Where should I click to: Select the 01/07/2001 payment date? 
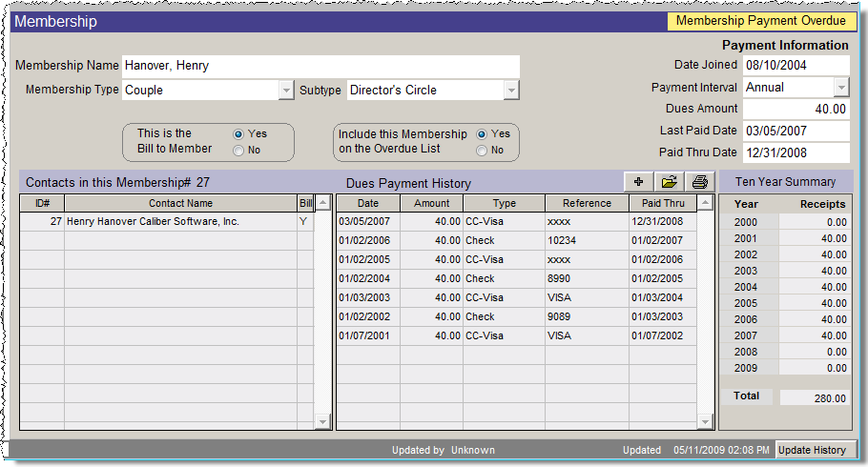(364, 335)
